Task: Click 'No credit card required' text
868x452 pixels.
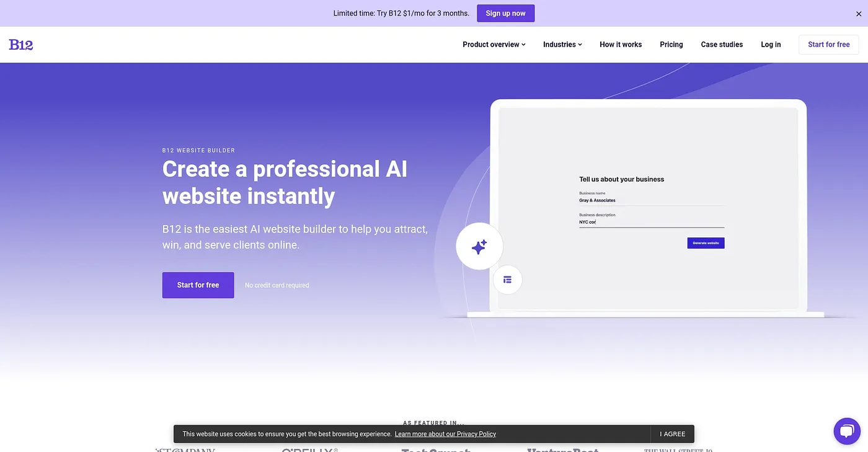Action: 277,285
